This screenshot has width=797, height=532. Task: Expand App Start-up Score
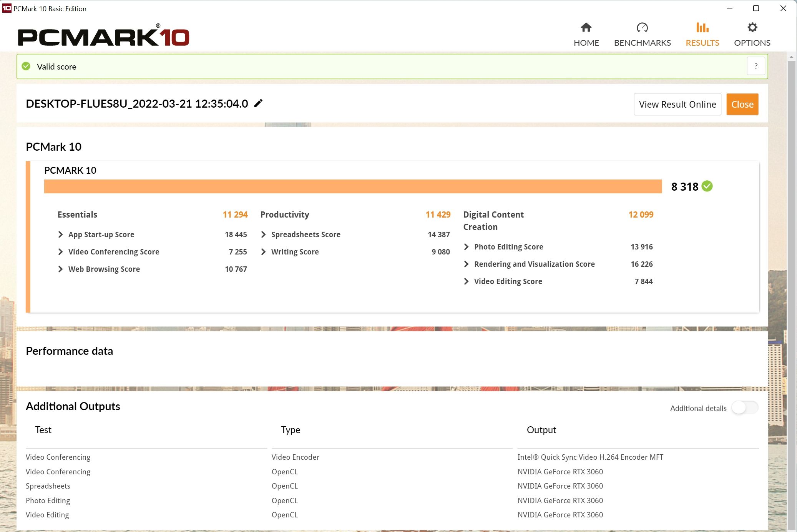[x=60, y=234]
